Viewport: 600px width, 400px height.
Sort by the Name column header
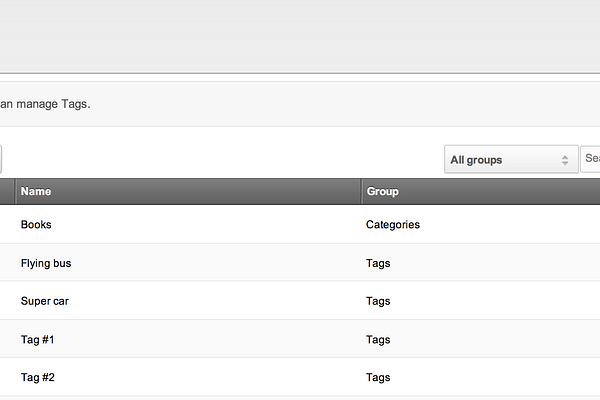(x=36, y=191)
